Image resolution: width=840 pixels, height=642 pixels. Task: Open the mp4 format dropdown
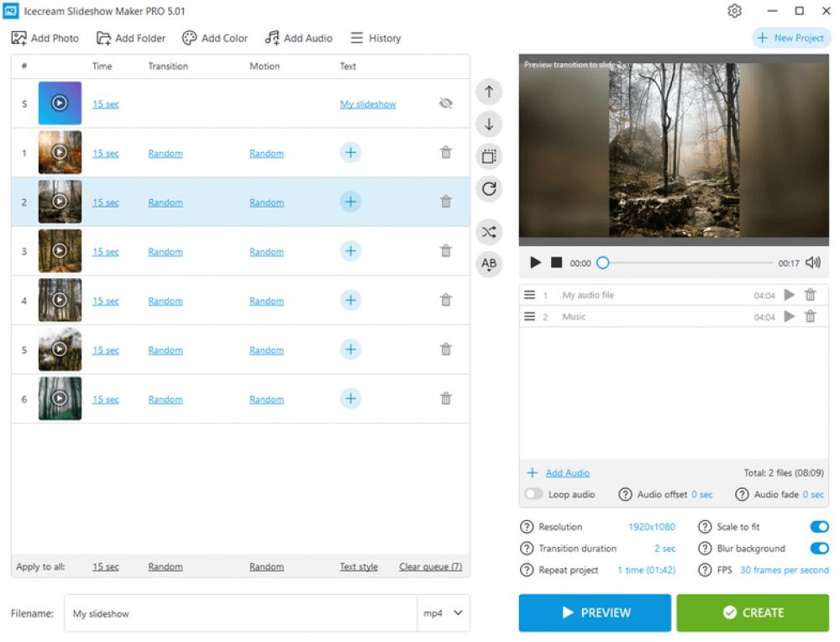443,613
